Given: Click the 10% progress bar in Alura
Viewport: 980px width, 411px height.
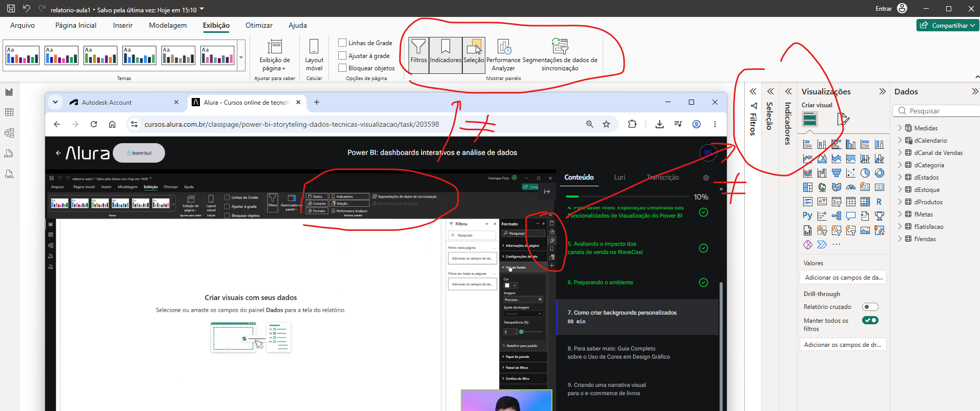Looking at the screenshot, I should click(627, 197).
